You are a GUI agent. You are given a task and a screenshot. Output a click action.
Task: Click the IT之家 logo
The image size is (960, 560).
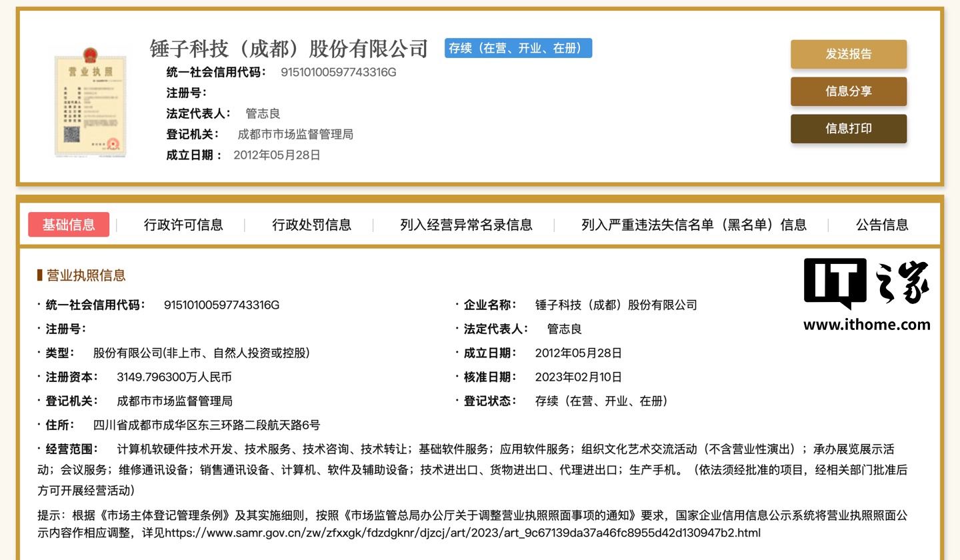tap(866, 285)
